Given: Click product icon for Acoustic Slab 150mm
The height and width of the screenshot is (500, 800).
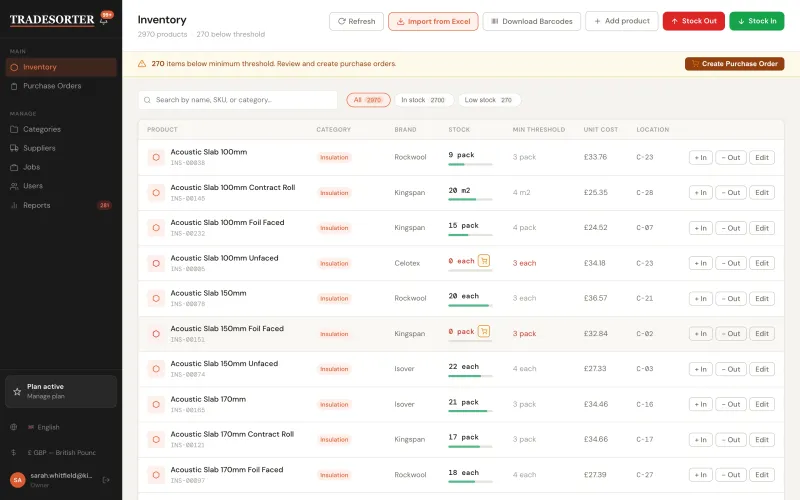Looking at the screenshot, I should pyautogui.click(x=156, y=298).
